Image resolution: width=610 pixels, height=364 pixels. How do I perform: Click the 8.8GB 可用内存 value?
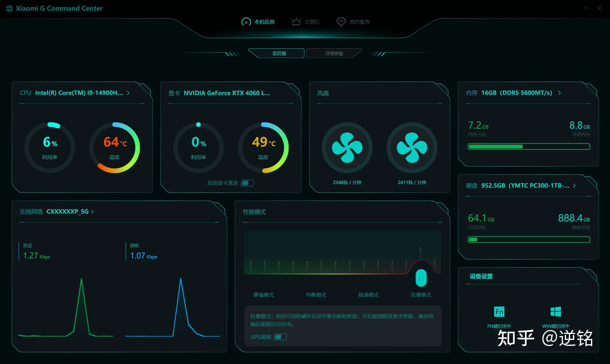(579, 125)
